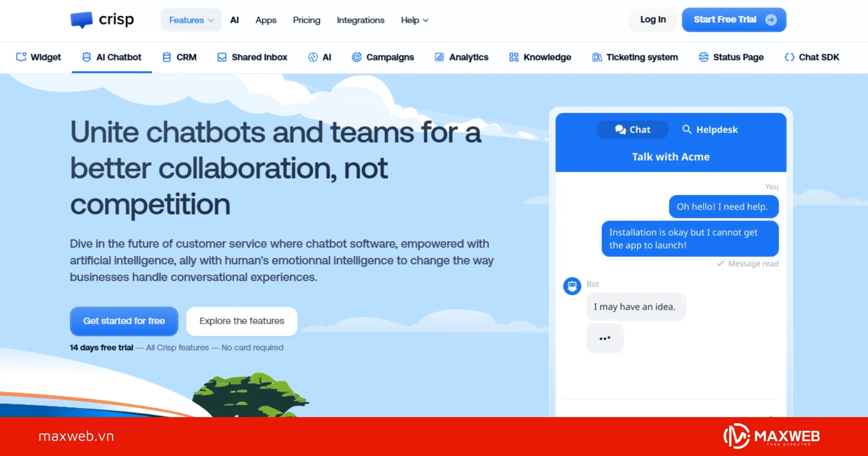Click the Ticketing system icon
The height and width of the screenshot is (456, 868).
[596, 57]
